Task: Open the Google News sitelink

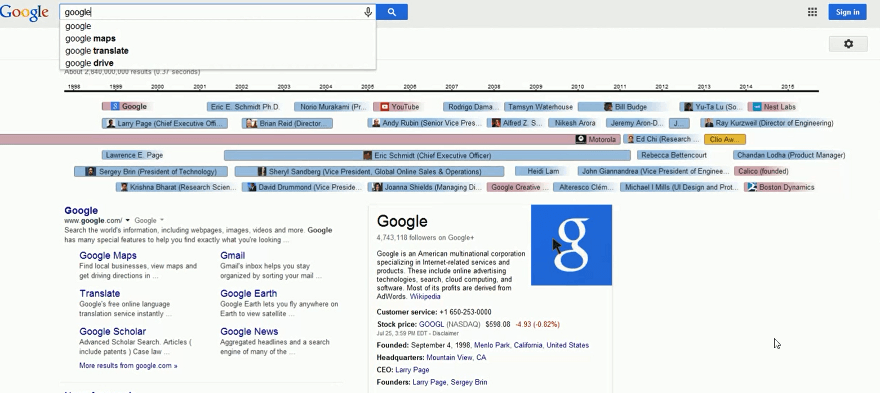Action: [249, 332]
